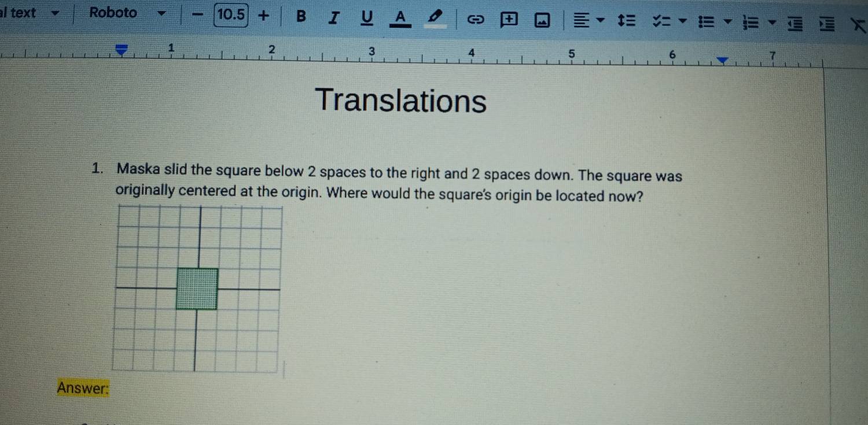Screen dimensions: 868x425
Task: Select the right indent marker on the ruler
Action: click(723, 59)
